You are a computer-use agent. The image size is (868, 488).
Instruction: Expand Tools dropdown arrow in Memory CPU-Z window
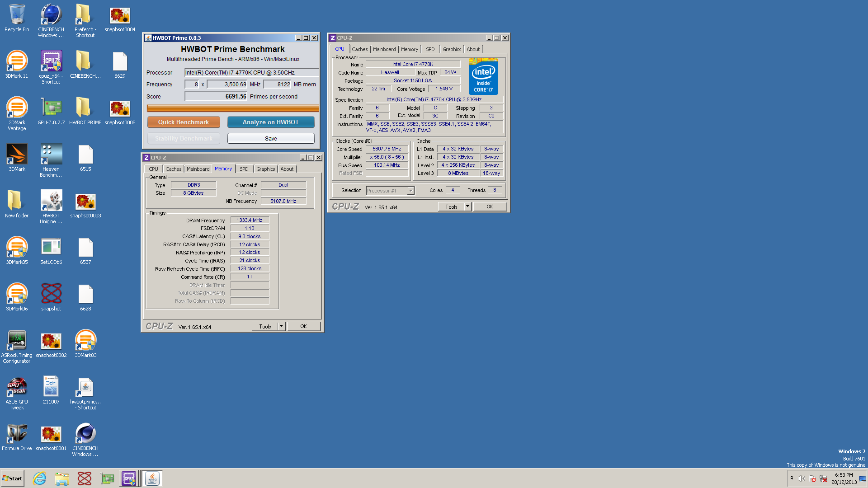(x=281, y=326)
